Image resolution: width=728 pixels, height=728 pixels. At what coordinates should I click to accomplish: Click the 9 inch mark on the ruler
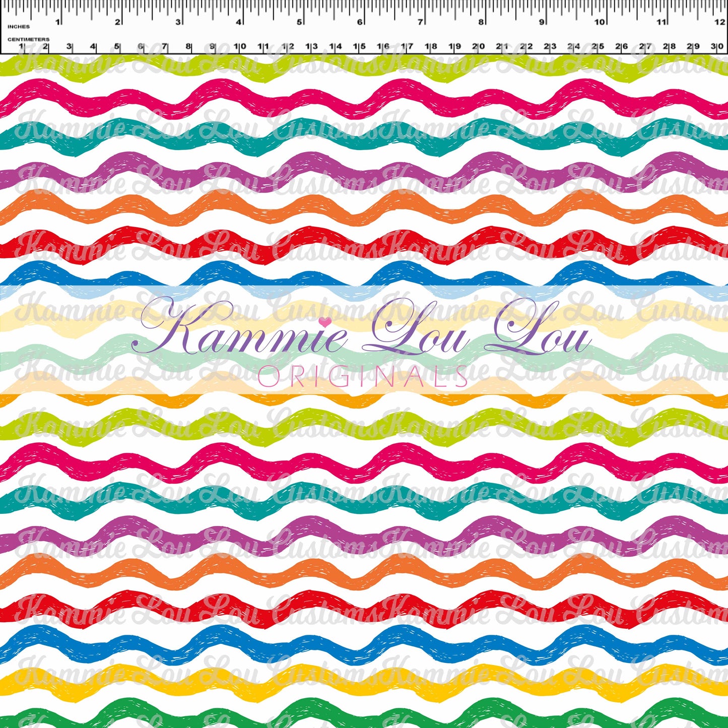click(542, 22)
